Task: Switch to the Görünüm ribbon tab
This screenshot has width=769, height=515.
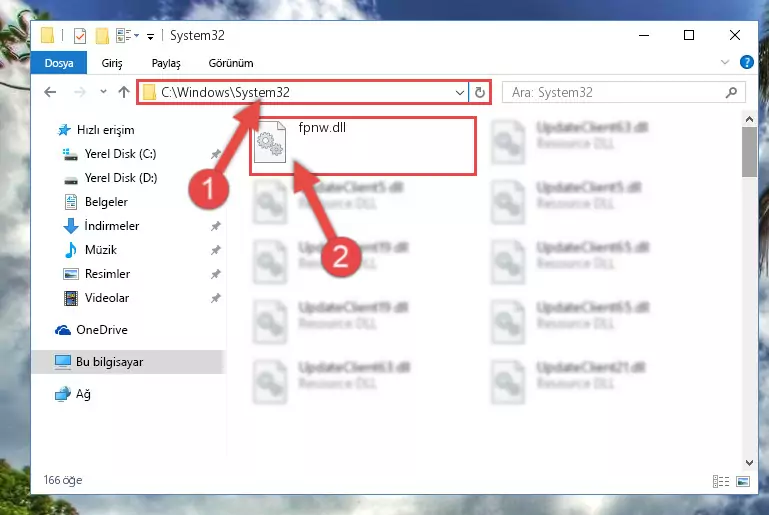Action: [231, 63]
